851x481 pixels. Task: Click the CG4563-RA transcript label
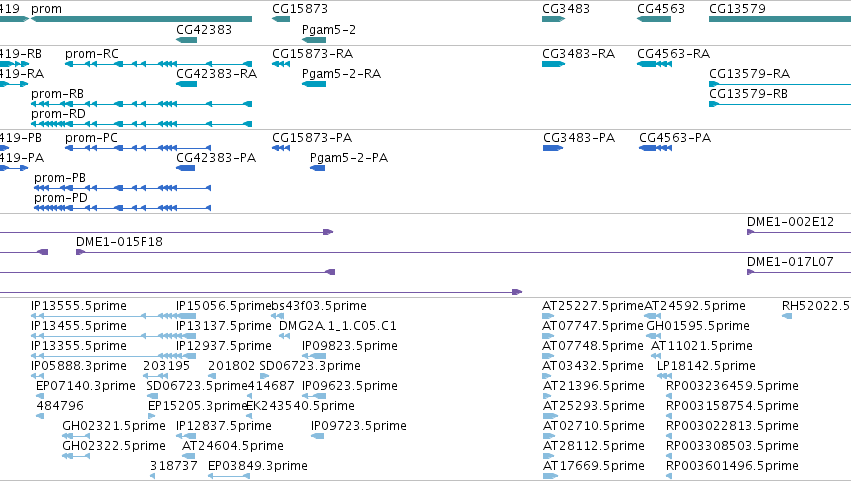coord(674,54)
